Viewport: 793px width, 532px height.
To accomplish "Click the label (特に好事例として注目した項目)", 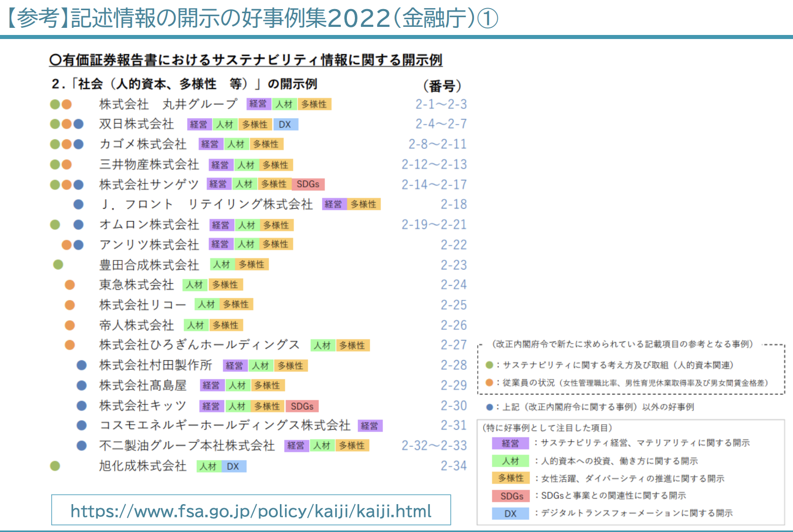I will (x=547, y=428).
